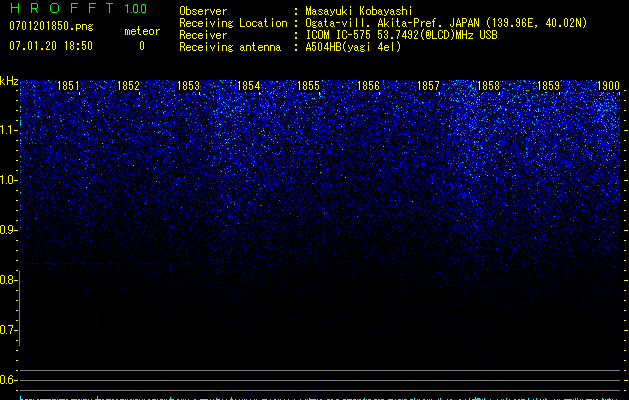Click the 0.6 kHz axis label
629x400 pixels.
(x=9, y=380)
